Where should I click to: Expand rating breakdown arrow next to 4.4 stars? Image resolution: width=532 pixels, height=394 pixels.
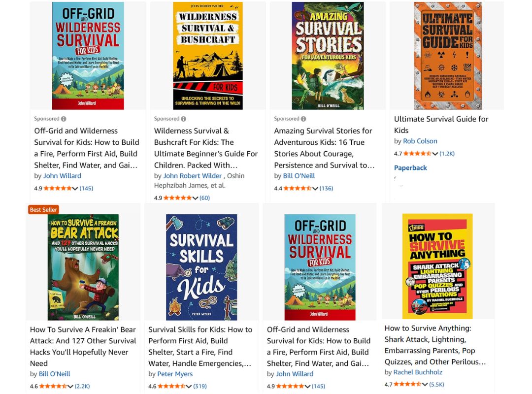pos(315,188)
